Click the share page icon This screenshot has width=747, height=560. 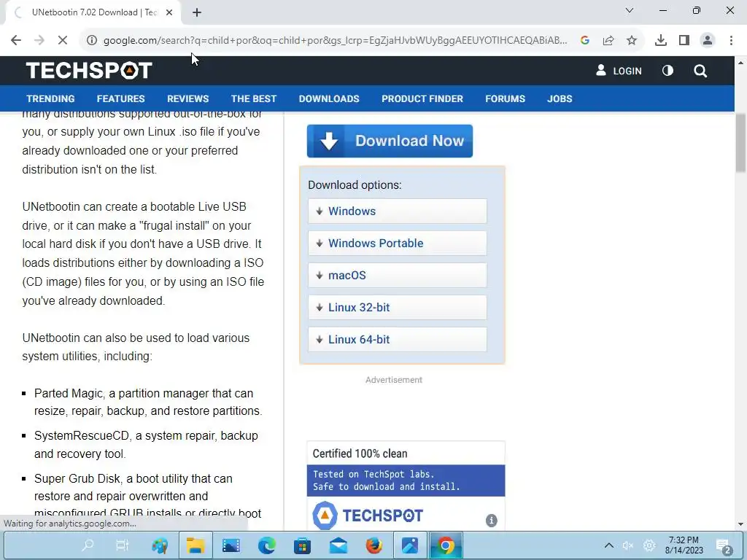[608, 41]
